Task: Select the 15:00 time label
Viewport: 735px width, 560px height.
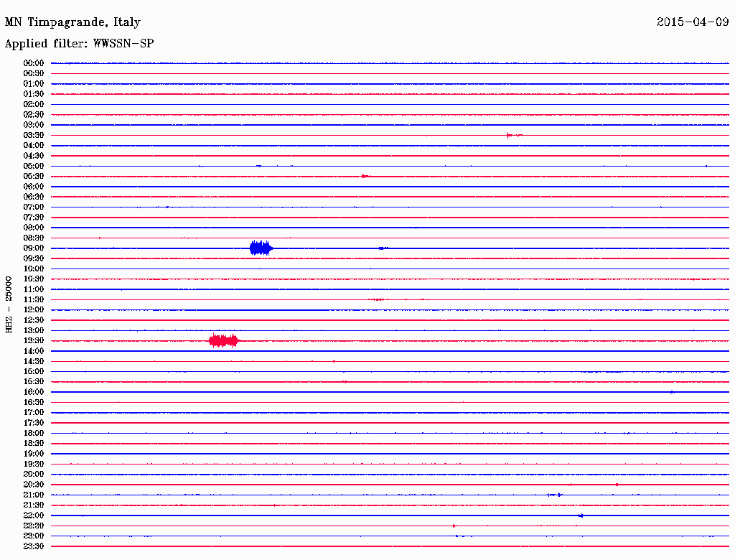Action: coord(33,371)
